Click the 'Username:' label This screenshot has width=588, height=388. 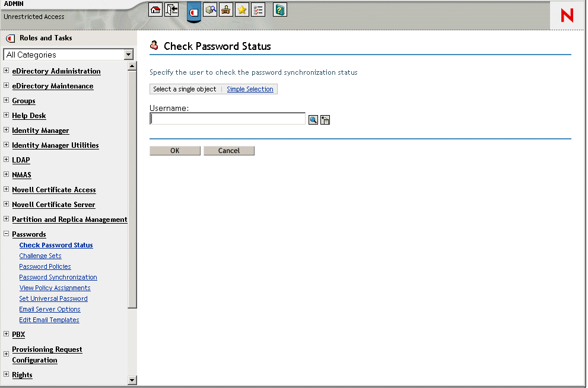169,109
